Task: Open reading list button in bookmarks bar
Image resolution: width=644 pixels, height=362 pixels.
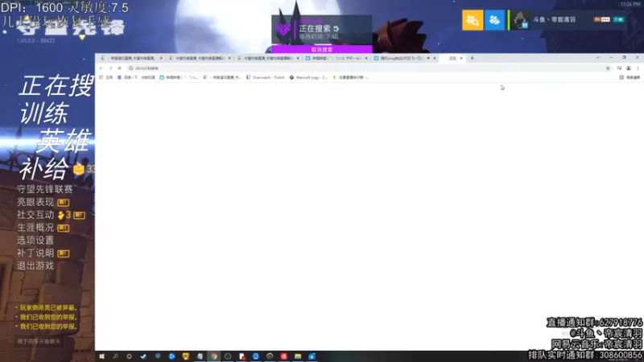Action: click(x=630, y=77)
